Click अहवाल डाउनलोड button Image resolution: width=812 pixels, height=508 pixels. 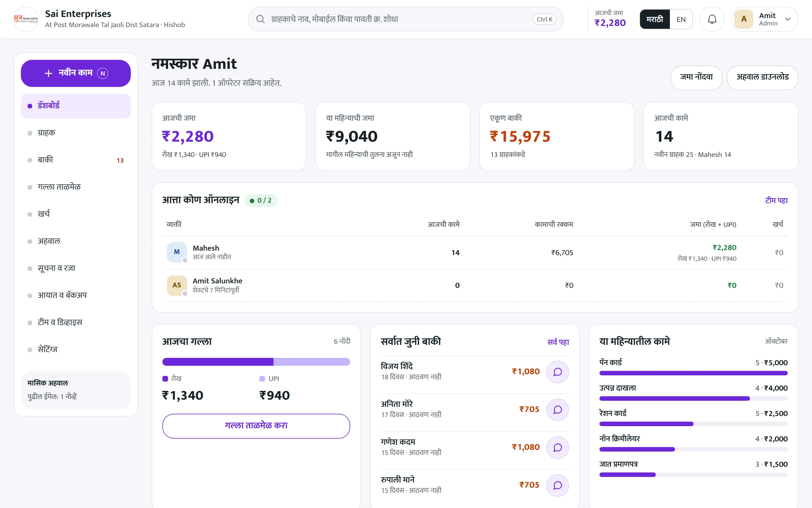click(x=762, y=78)
